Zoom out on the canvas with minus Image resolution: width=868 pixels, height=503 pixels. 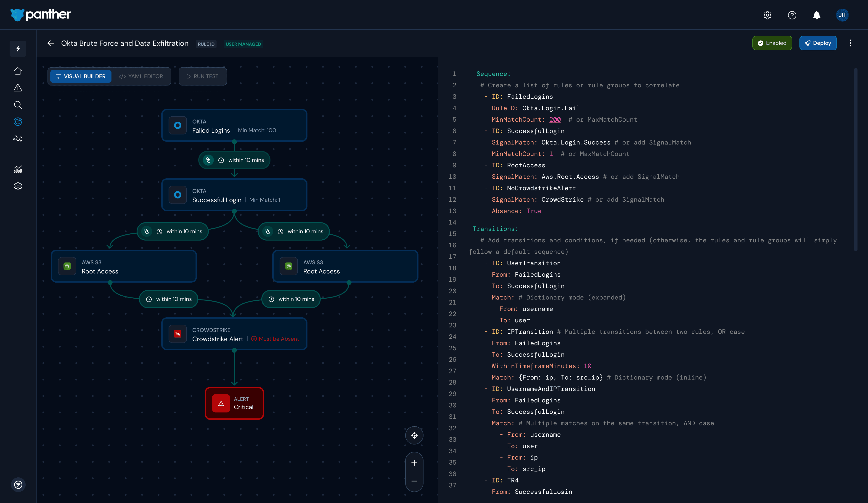[x=414, y=481]
